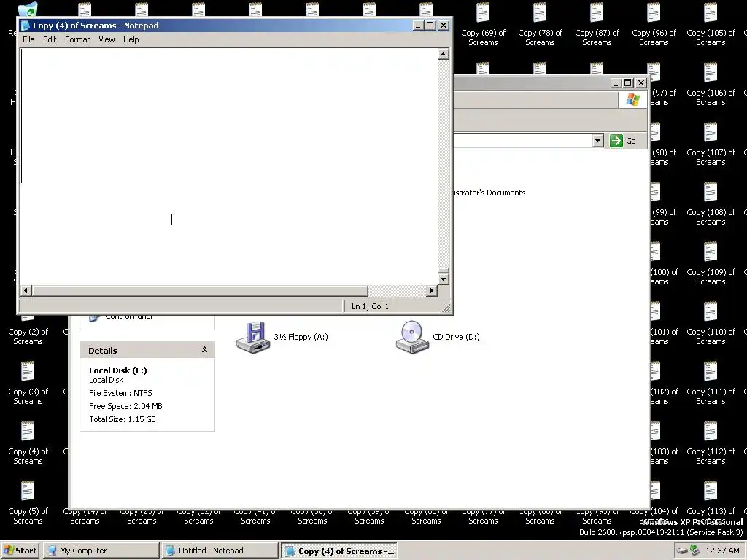This screenshot has width=747, height=560.
Task: Select Copy (3) of Screams desktop file
Action: click(28, 384)
